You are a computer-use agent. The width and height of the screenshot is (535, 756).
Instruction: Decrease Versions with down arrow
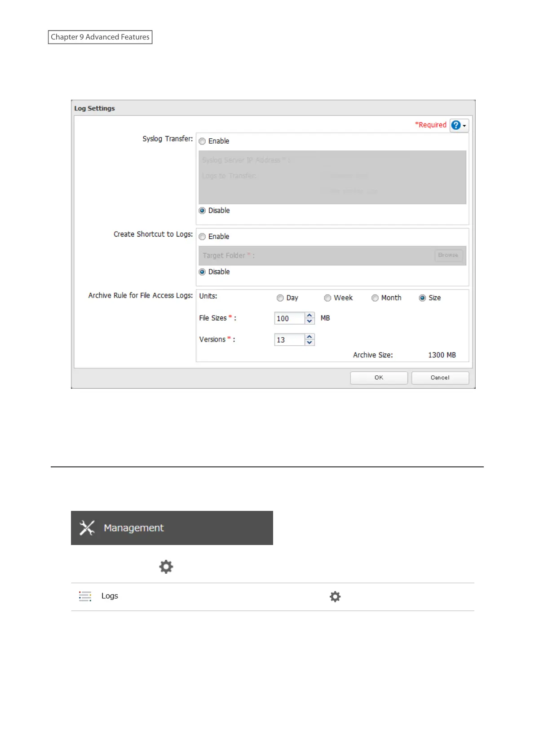[x=310, y=343]
